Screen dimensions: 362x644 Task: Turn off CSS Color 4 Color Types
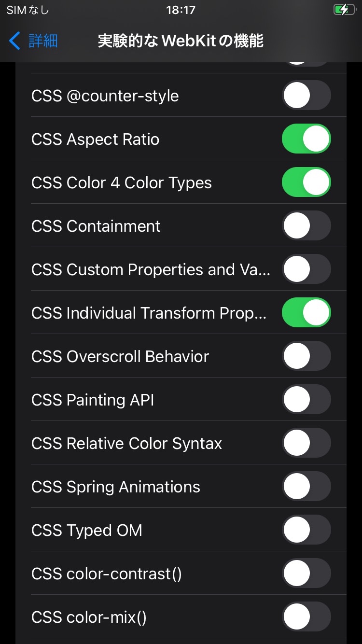306,182
